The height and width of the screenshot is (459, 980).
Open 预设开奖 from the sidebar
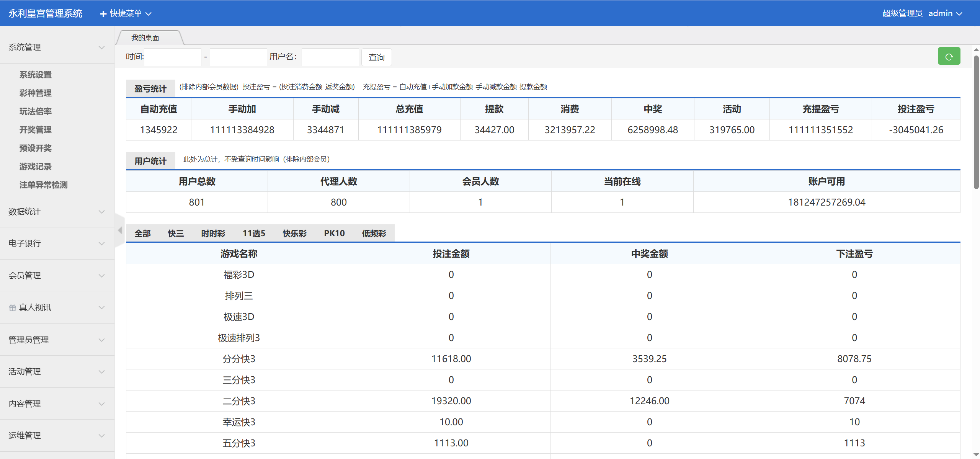(x=36, y=148)
